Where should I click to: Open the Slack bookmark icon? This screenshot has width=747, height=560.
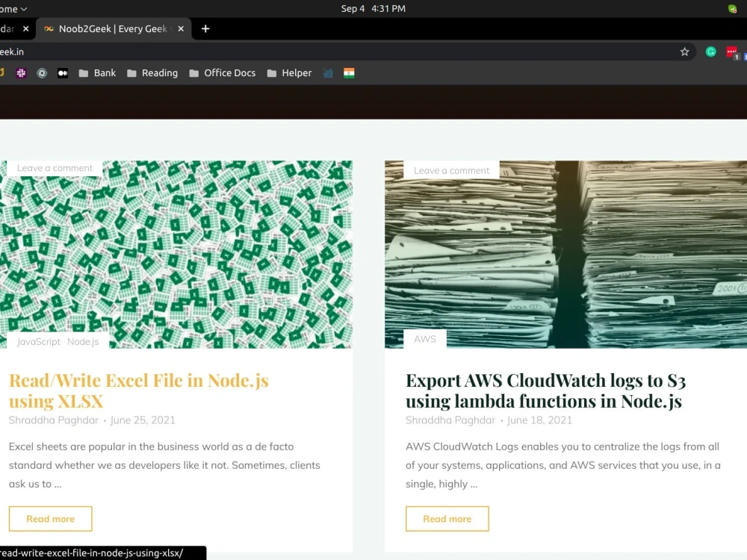point(21,73)
